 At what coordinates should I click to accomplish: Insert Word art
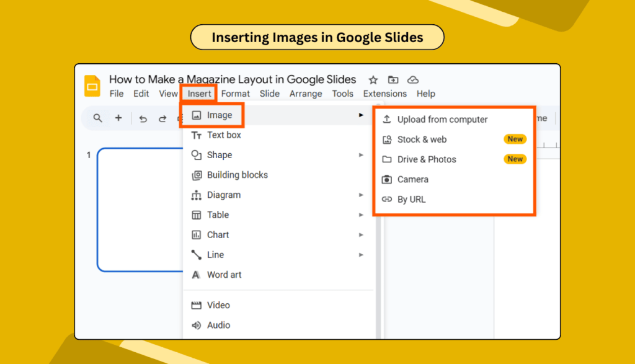pyautogui.click(x=223, y=274)
